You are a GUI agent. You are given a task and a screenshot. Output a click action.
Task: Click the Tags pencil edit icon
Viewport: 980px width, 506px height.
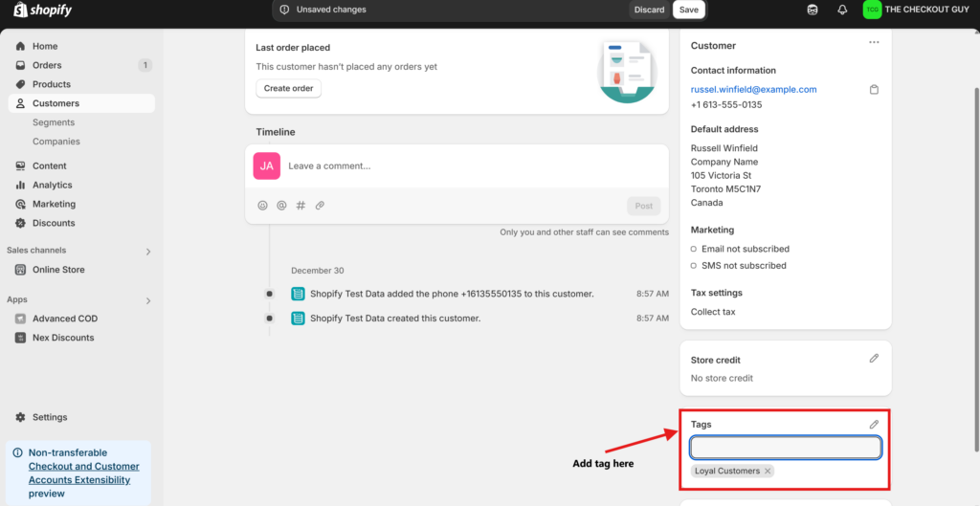(x=874, y=425)
